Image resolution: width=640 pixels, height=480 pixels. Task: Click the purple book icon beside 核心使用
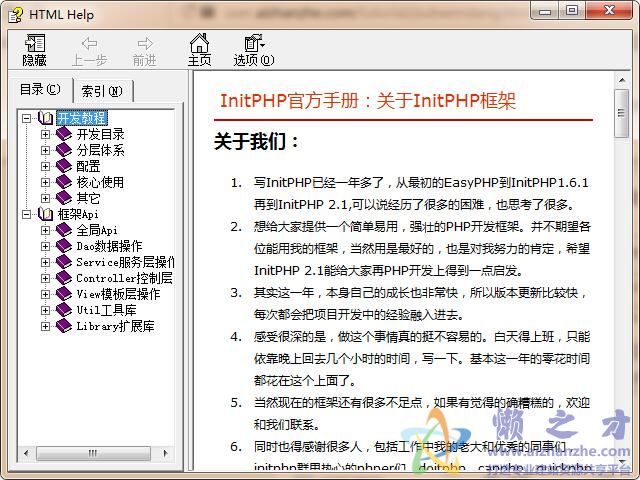[64, 182]
